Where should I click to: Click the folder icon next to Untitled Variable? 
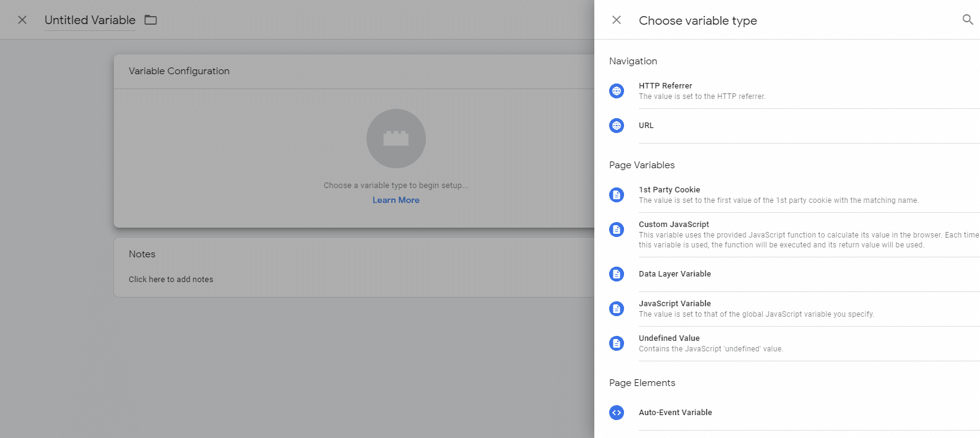(150, 20)
